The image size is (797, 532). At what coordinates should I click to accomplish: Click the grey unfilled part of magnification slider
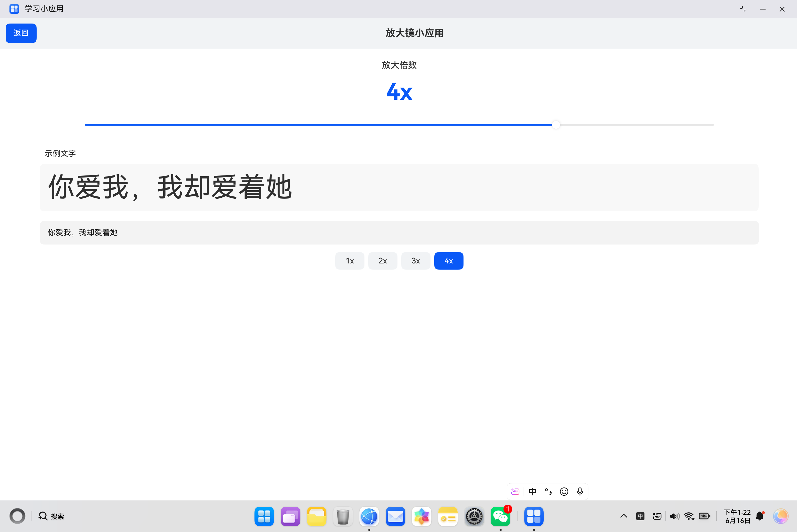point(637,125)
